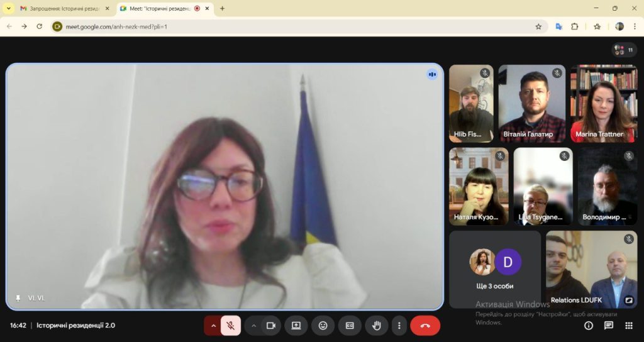Open more options three-dot menu in Meet

pos(399,326)
